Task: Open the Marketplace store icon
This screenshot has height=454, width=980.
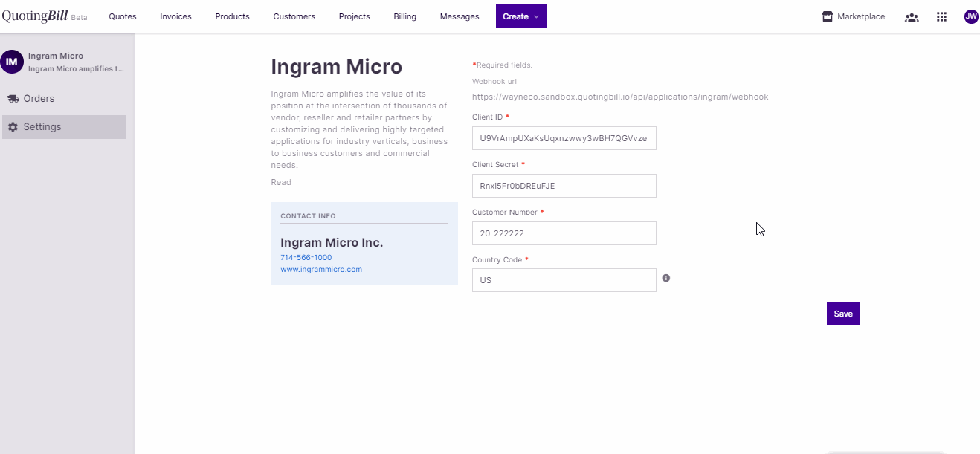Action: click(x=827, y=16)
